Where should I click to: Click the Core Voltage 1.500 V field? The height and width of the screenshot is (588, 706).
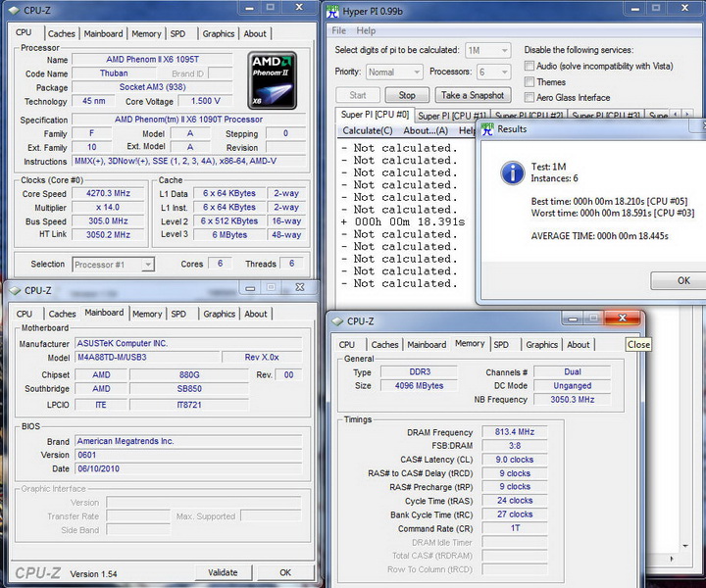205,101
